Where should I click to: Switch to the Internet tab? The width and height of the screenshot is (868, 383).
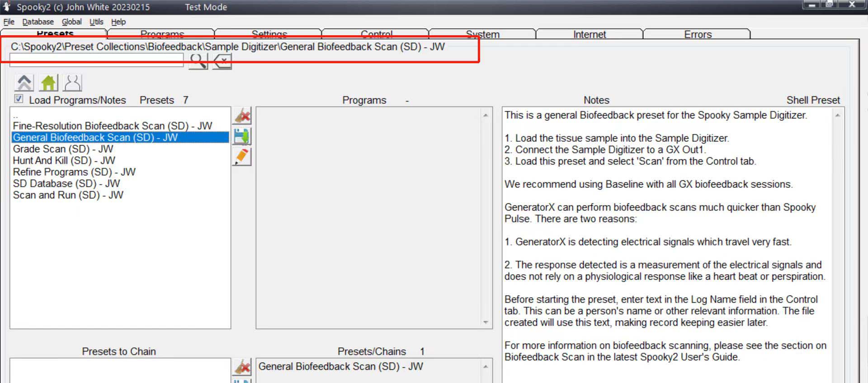pos(589,34)
